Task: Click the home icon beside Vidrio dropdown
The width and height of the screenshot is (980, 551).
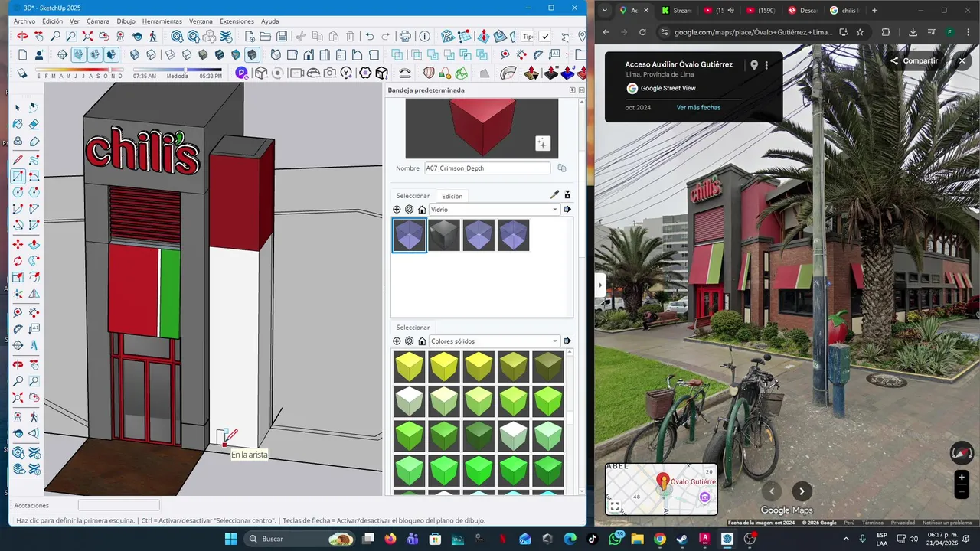Action: 422,210
